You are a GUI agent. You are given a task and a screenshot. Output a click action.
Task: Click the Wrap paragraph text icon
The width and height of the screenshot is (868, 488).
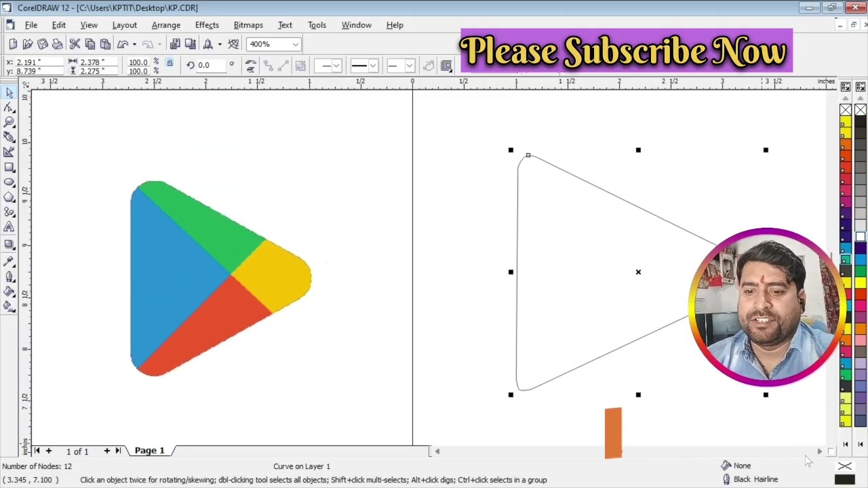click(x=446, y=66)
